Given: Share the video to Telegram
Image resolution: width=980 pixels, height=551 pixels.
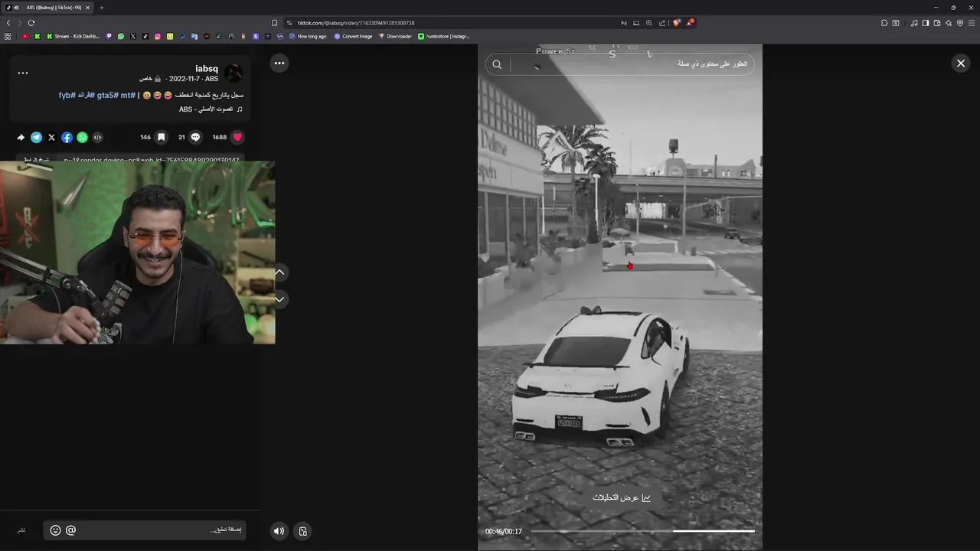Looking at the screenshot, I should pyautogui.click(x=36, y=137).
